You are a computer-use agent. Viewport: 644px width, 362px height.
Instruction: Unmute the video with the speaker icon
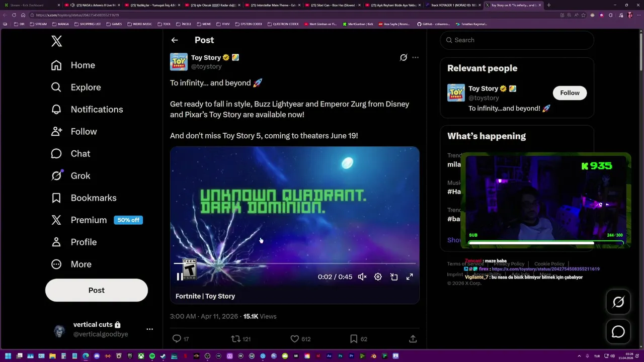[362, 277]
